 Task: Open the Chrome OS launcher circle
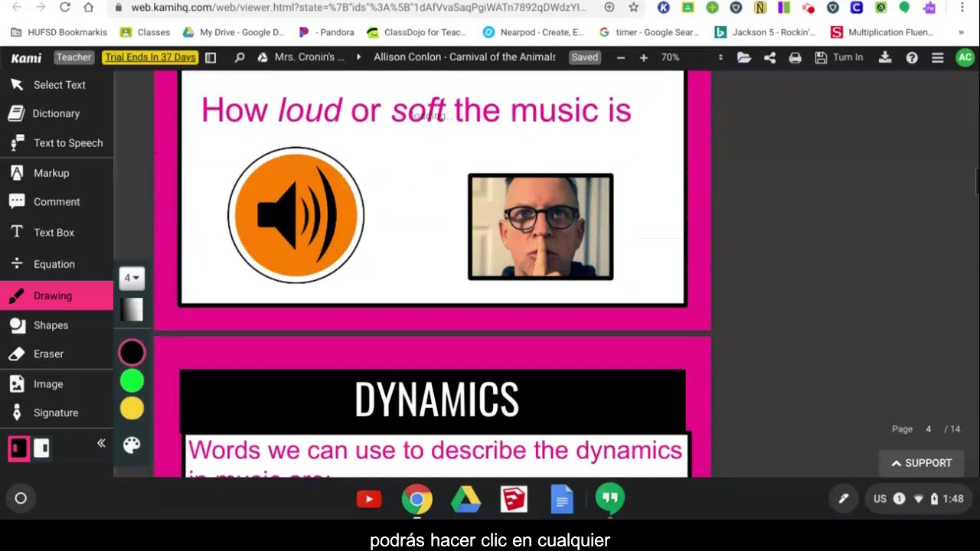pyautogui.click(x=21, y=498)
